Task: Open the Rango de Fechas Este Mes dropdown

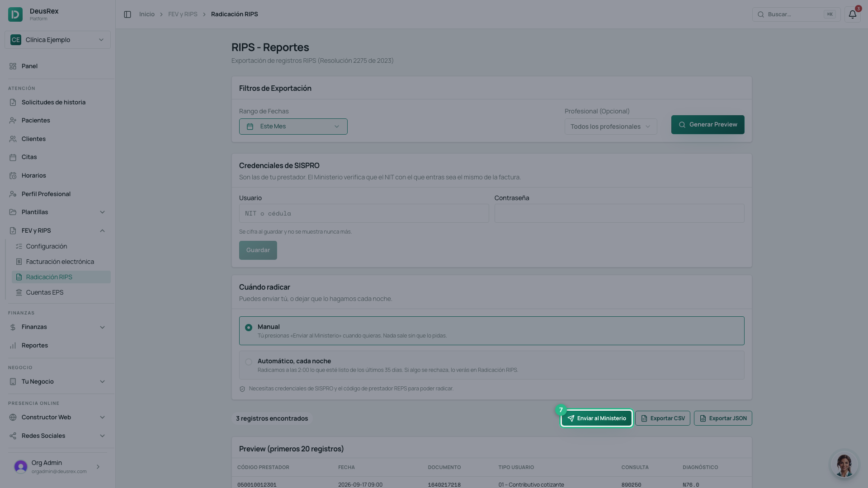Action: tap(293, 127)
